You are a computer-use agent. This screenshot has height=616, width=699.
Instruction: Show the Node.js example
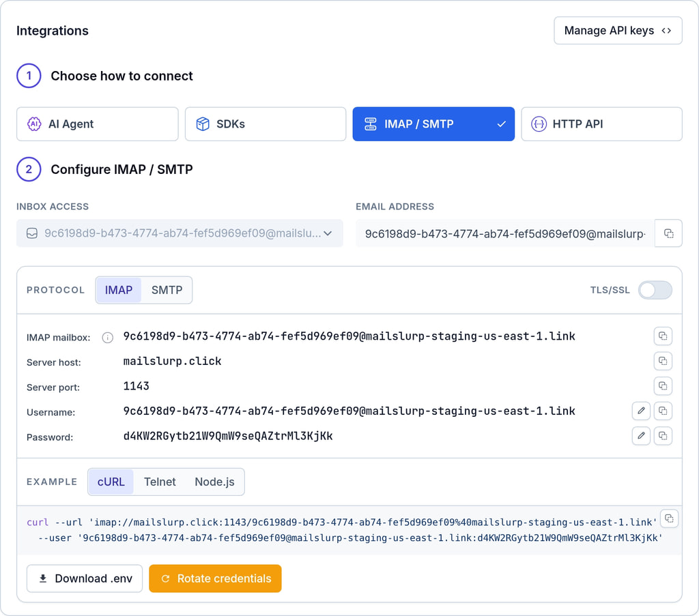(x=214, y=482)
